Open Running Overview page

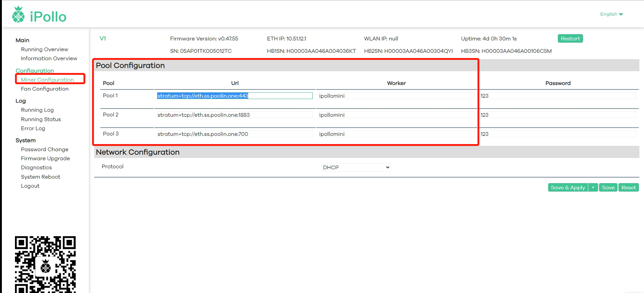click(x=45, y=49)
